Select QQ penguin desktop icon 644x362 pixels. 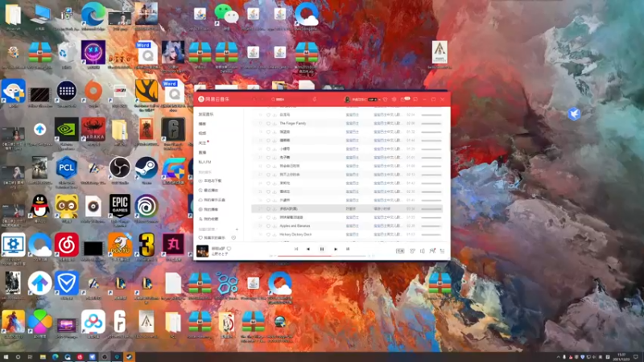(x=39, y=209)
